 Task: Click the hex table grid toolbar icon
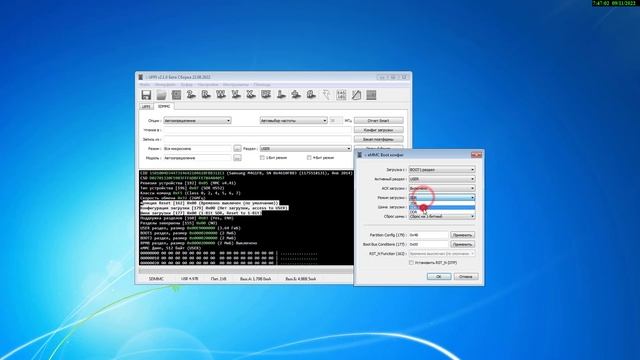(x=341, y=95)
